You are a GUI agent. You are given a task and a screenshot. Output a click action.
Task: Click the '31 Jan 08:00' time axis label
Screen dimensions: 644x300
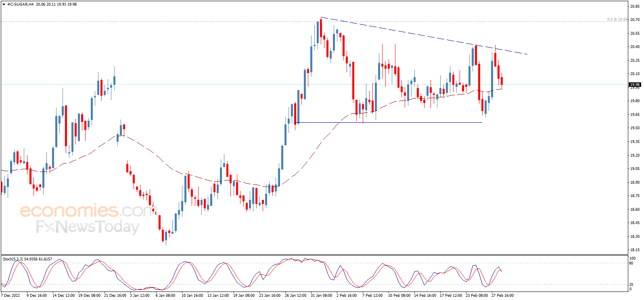(x=322, y=296)
